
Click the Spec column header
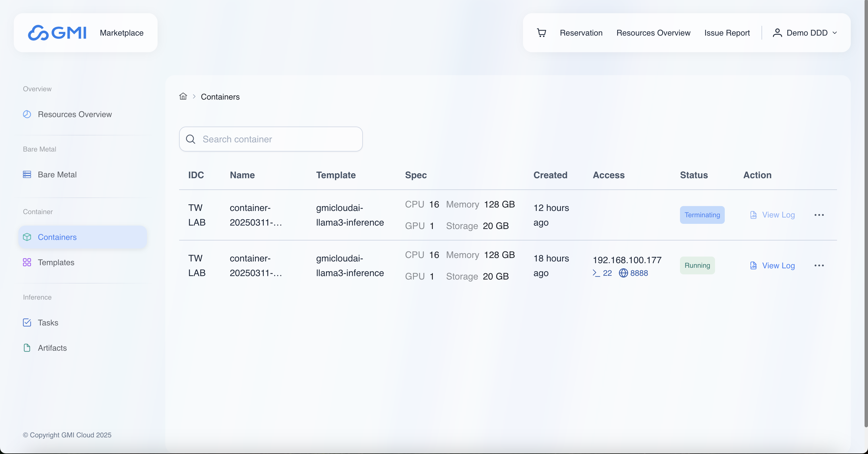(416, 175)
